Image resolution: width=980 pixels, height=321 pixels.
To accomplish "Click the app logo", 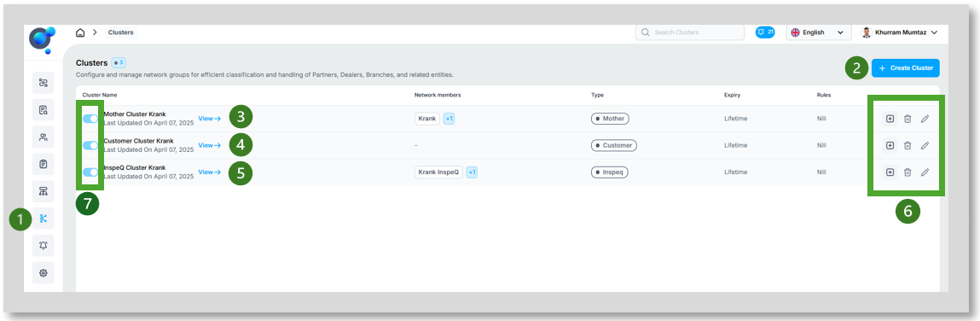I will [43, 41].
